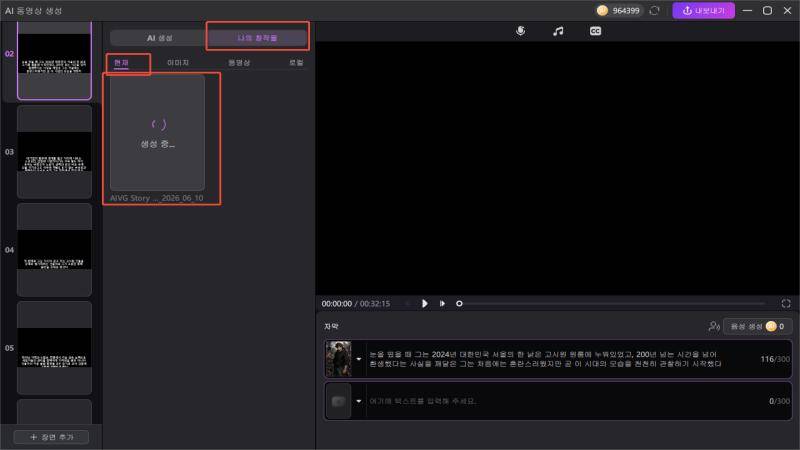The image size is (800, 450).
Task: Minimize the AI video window
Action: [747, 11]
